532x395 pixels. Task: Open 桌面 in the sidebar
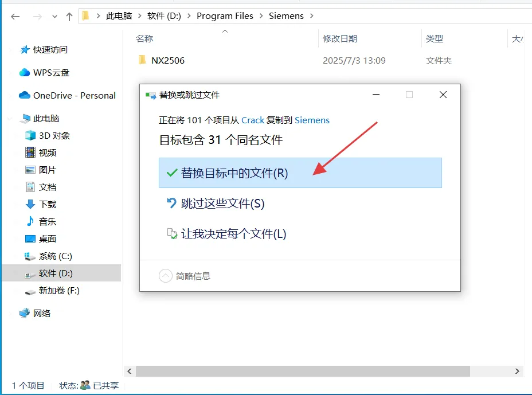coord(48,238)
